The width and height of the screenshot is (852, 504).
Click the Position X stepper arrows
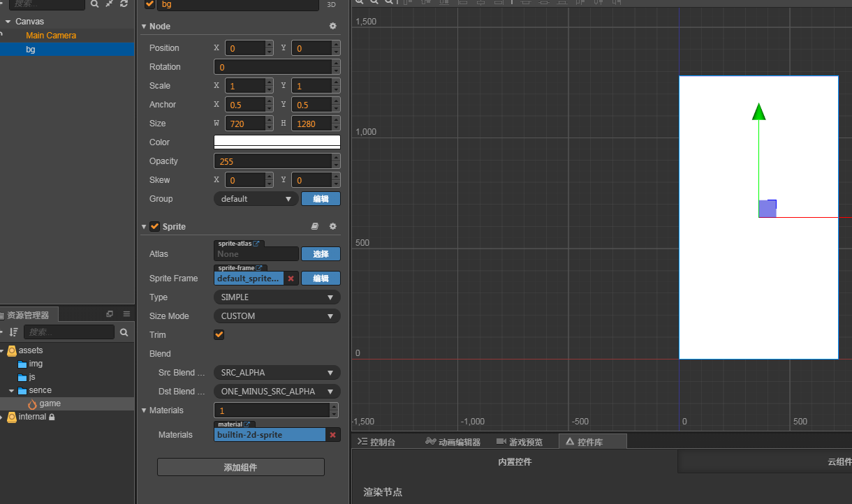pyautogui.click(x=269, y=48)
